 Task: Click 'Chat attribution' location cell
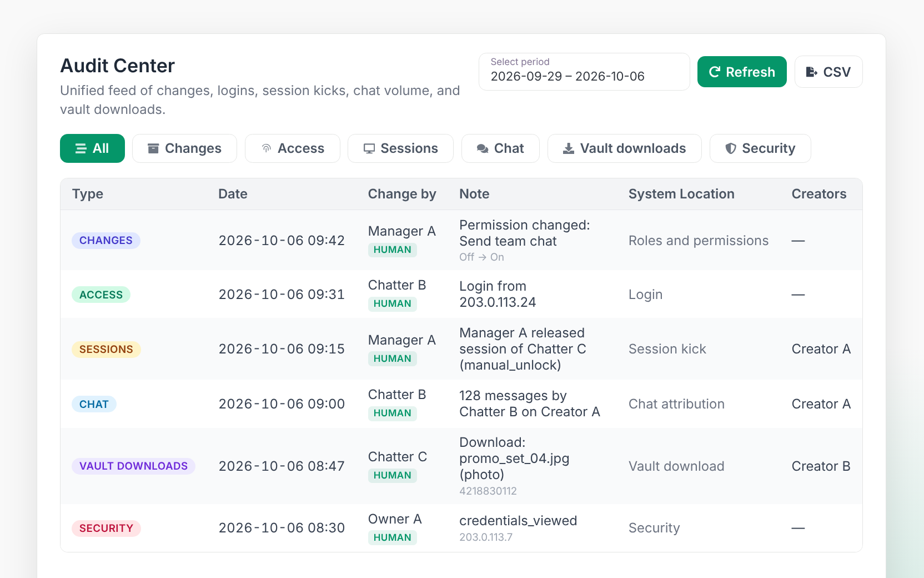pyautogui.click(x=676, y=404)
